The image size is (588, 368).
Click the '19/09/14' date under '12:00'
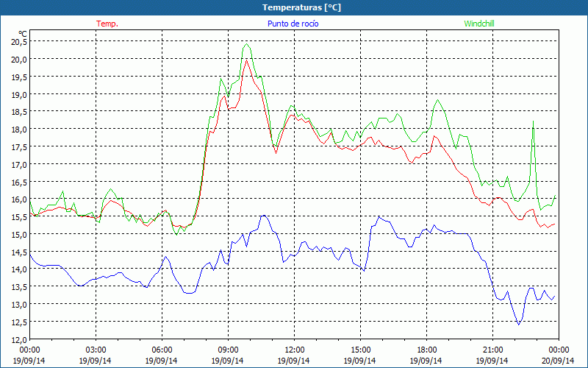tap(293, 361)
